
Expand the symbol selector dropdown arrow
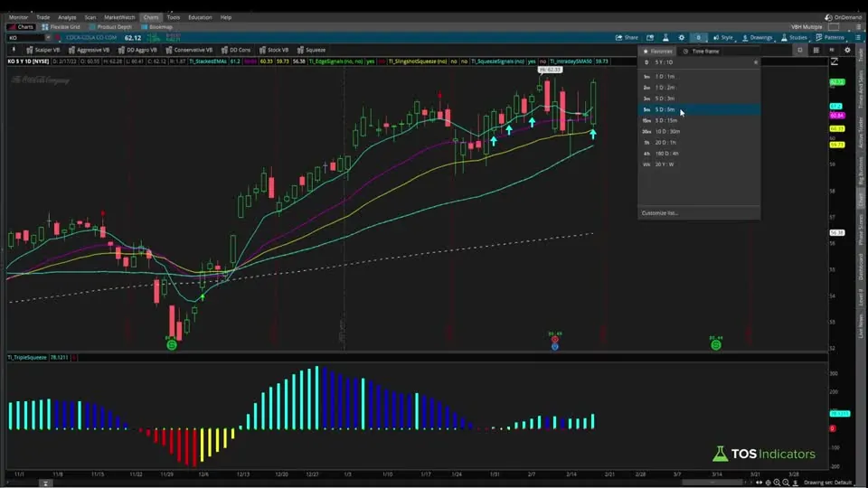tap(48, 38)
